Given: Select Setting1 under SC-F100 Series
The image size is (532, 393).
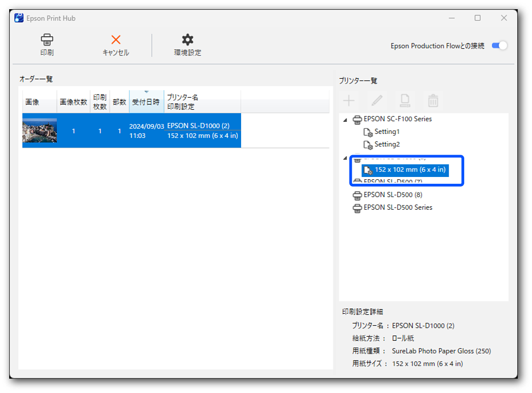Looking at the screenshot, I should pos(387,132).
